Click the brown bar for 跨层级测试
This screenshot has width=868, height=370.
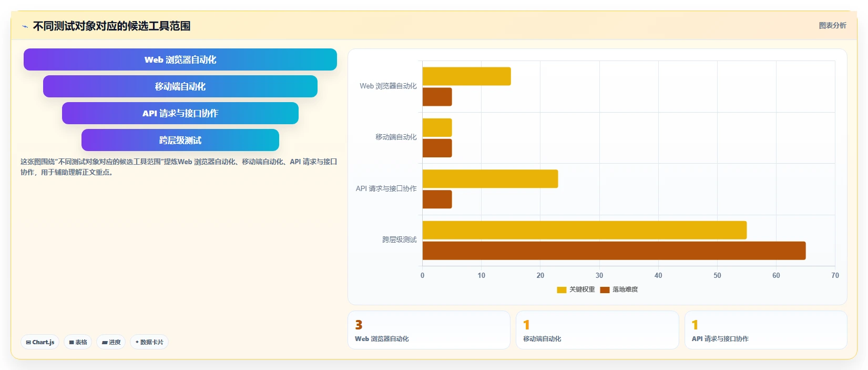pyautogui.click(x=614, y=251)
